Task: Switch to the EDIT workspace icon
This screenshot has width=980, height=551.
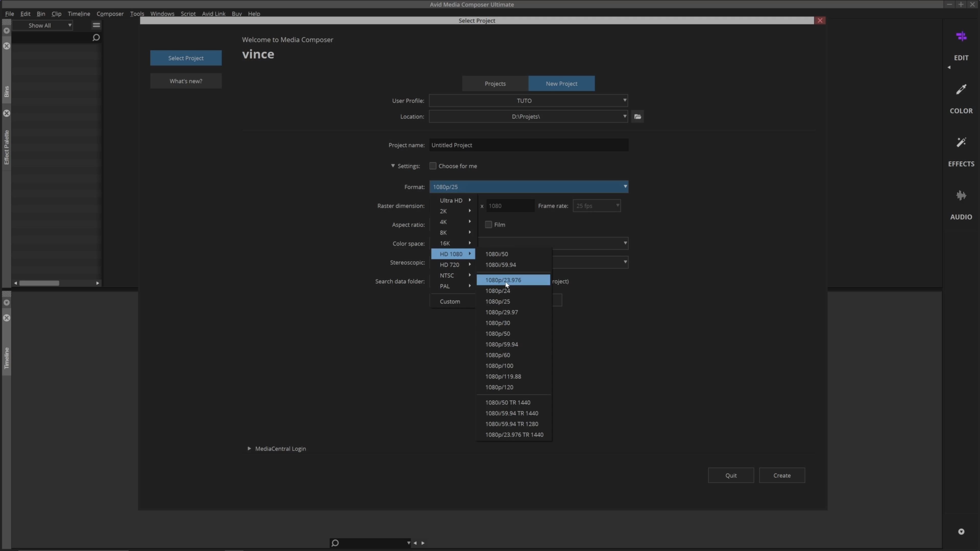Action: click(961, 37)
